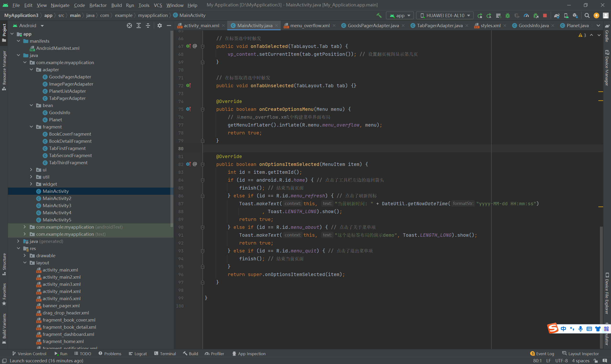This screenshot has height=364, width=611.
Task: Click the Debug app bug icon
Action: (x=508, y=15)
